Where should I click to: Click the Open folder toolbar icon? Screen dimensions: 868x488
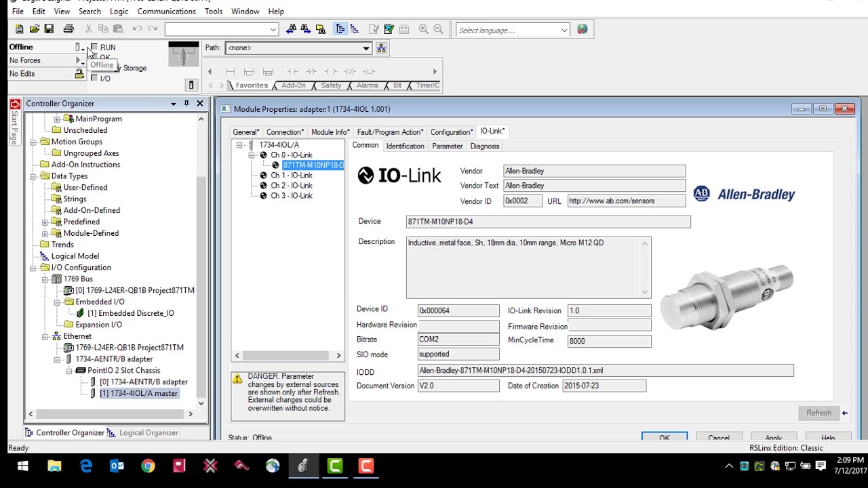pos(34,29)
